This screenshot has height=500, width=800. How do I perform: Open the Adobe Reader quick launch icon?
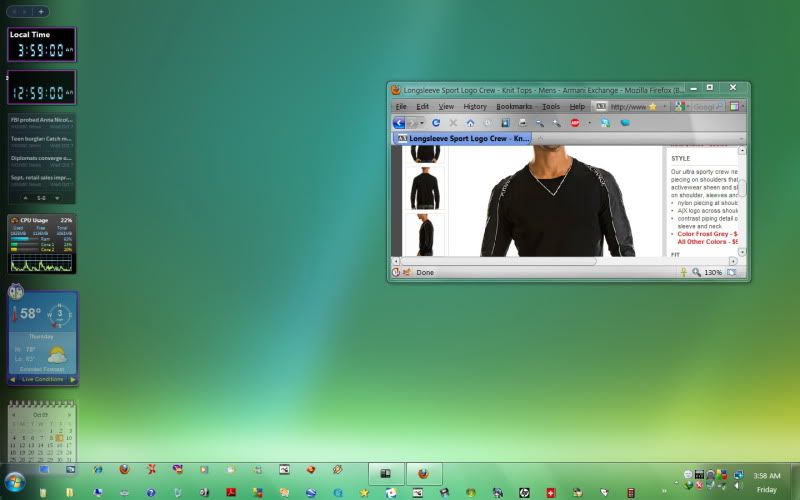point(231,493)
